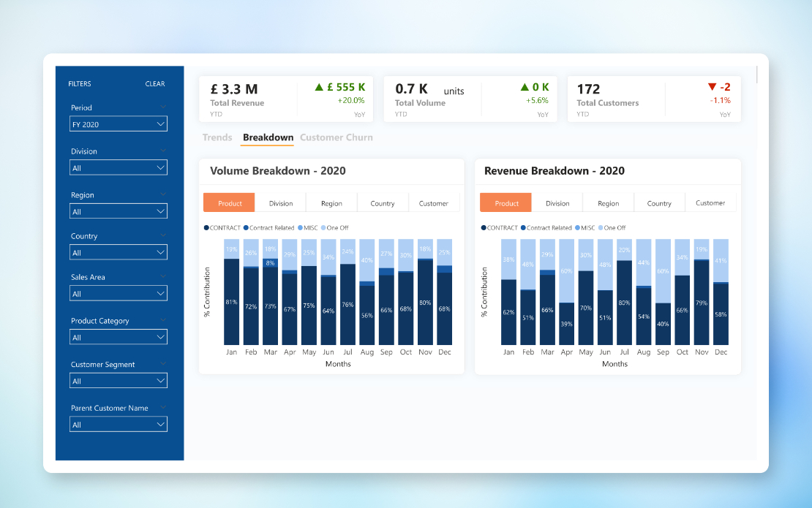This screenshot has height=508, width=812.
Task: Select Division in Revenue Breakdown
Action: point(557,202)
